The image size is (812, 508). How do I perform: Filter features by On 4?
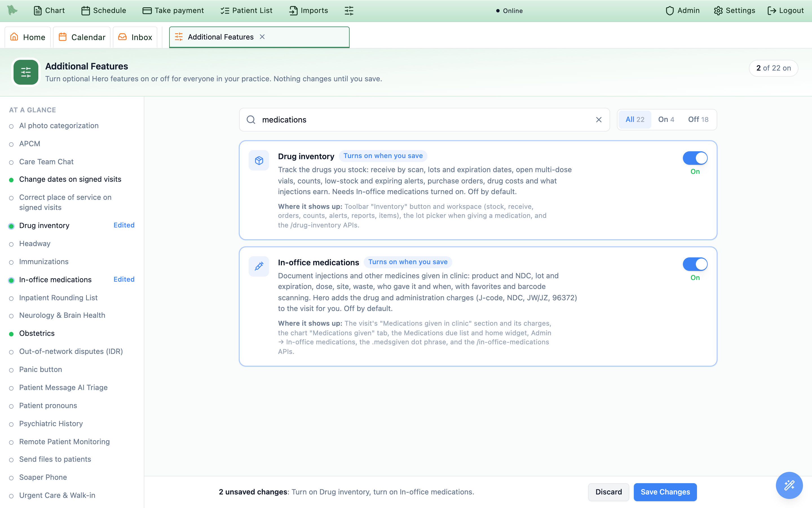pos(666,119)
